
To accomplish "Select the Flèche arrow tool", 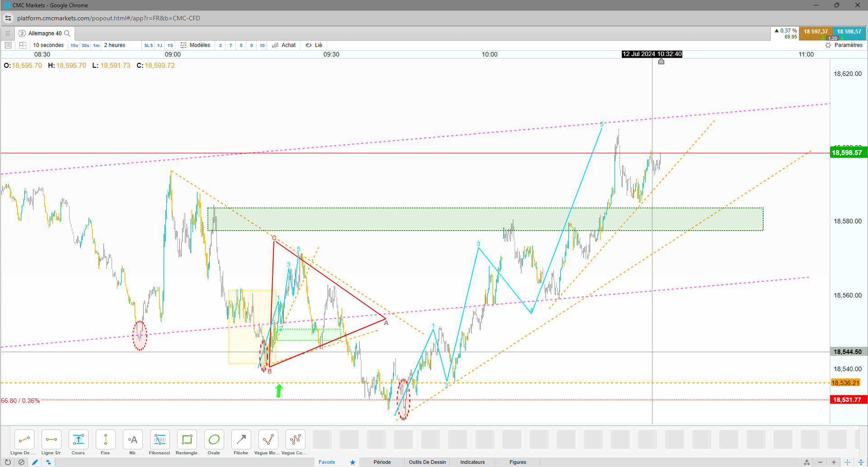I will (x=241, y=439).
